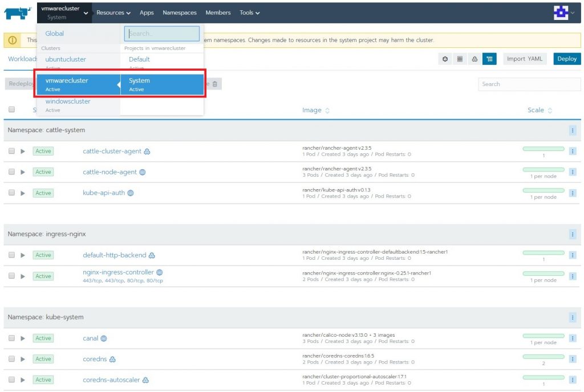Image resolution: width=584 pixels, height=392 pixels.
Task: Open the Resources dropdown menu
Action: [113, 13]
